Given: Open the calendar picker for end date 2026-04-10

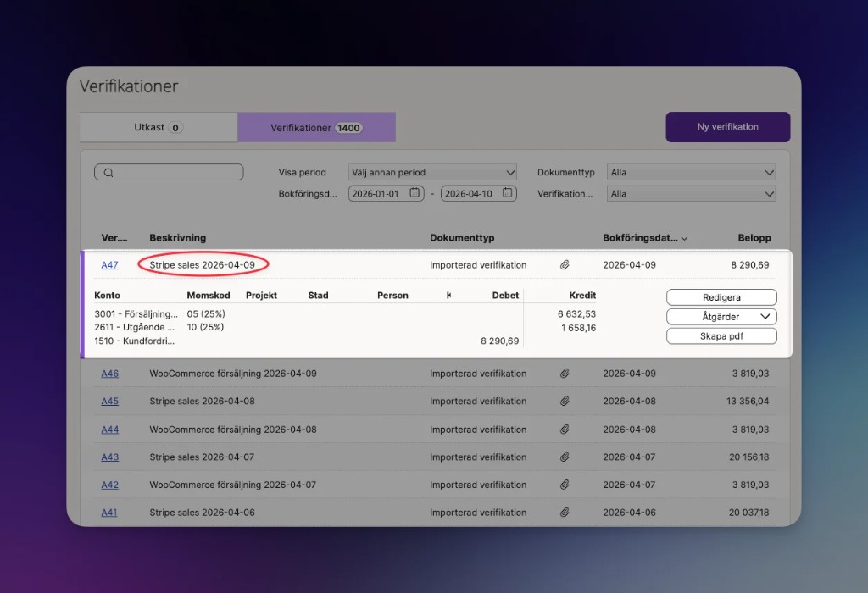Looking at the screenshot, I should tap(508, 193).
